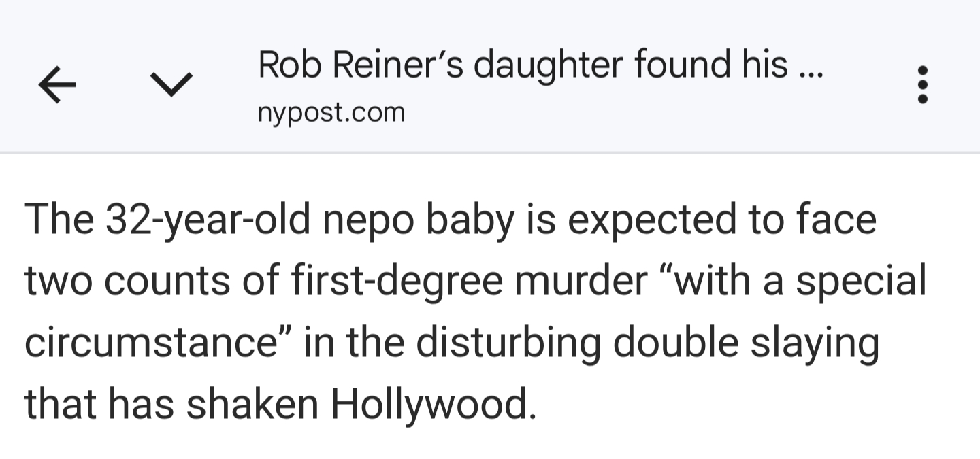This screenshot has width=980, height=459.
Task: Click the nypost.com site address
Action: point(331,112)
